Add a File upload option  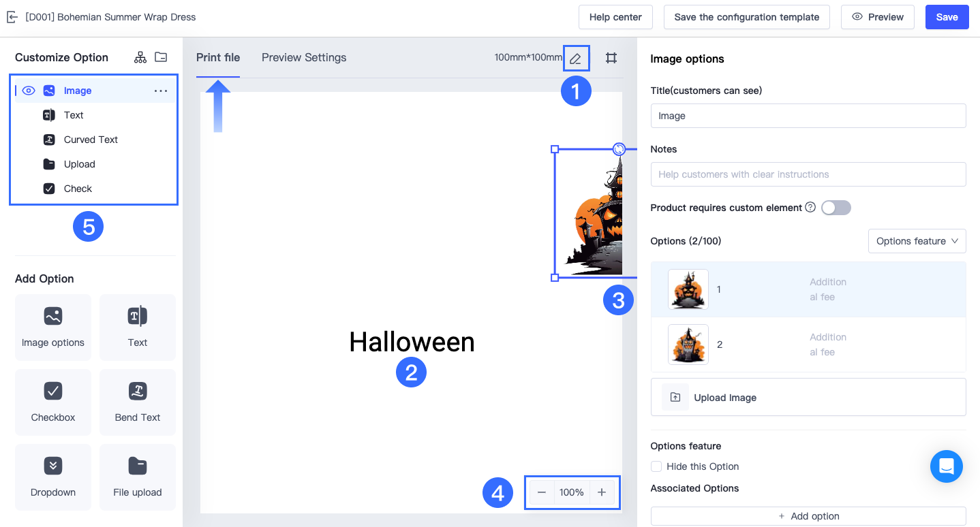tap(137, 477)
